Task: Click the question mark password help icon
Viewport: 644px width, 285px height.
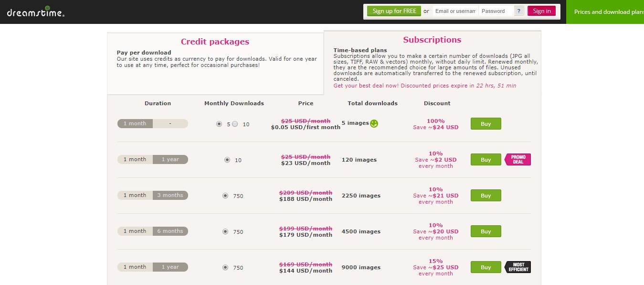Action: (x=519, y=11)
